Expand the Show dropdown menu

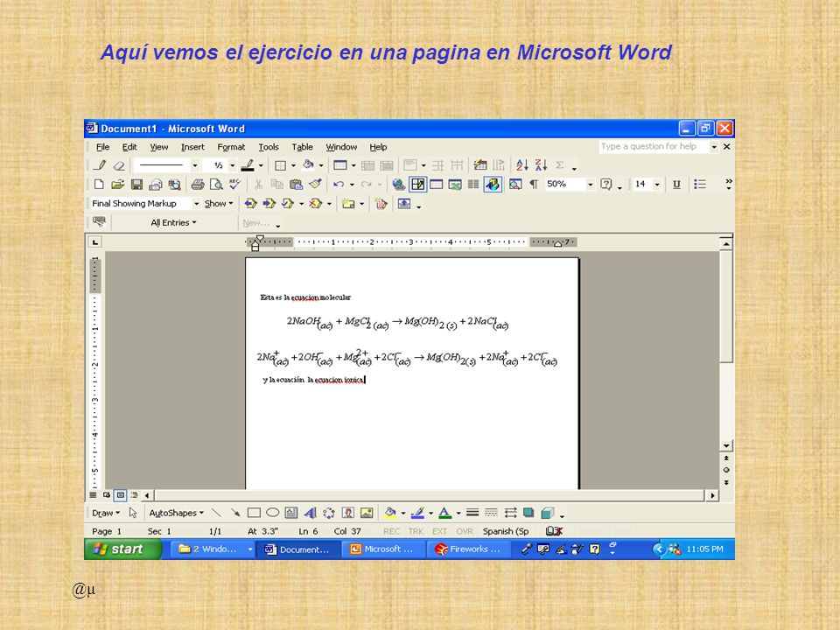pos(219,204)
